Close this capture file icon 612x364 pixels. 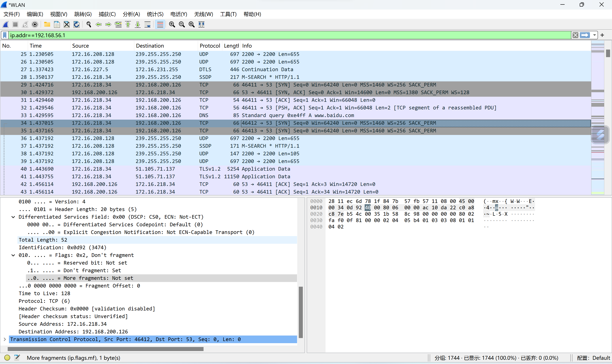(x=67, y=24)
